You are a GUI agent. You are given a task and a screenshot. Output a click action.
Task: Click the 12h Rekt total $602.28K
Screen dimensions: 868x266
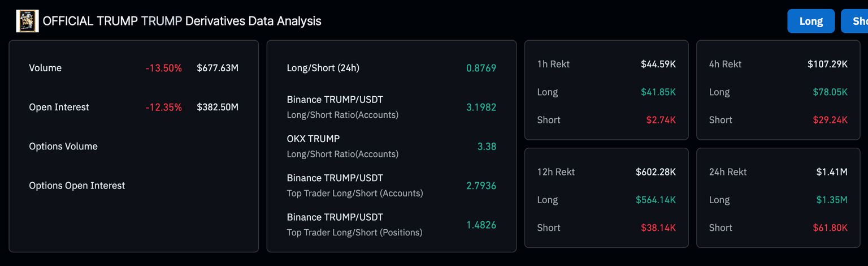(656, 171)
